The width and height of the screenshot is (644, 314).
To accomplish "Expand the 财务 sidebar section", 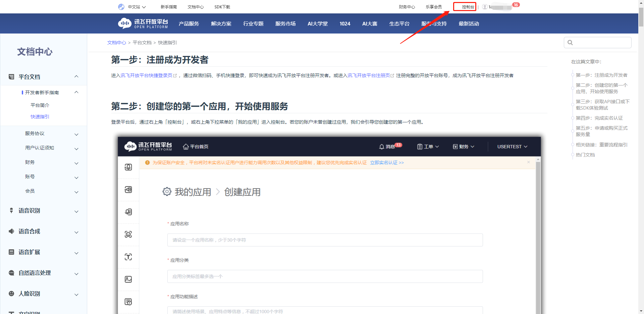I will coord(76,163).
